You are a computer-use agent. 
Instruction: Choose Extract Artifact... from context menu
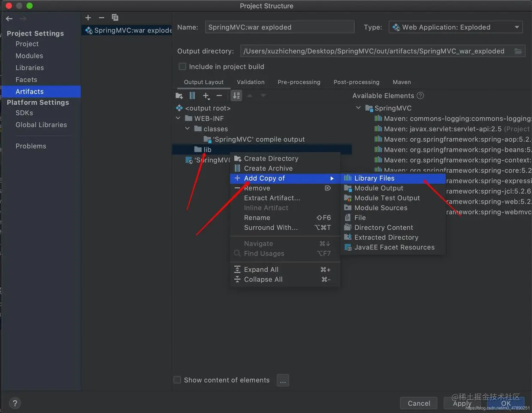(x=285, y=198)
